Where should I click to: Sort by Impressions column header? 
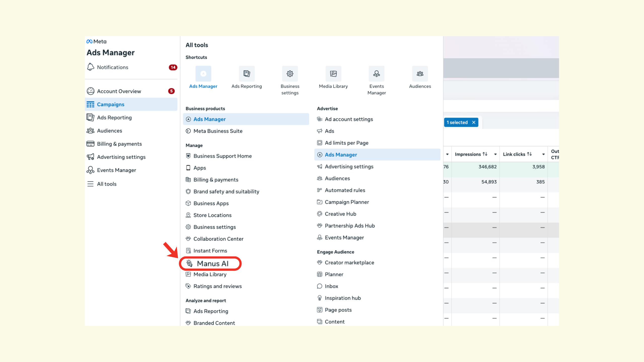[x=470, y=154]
